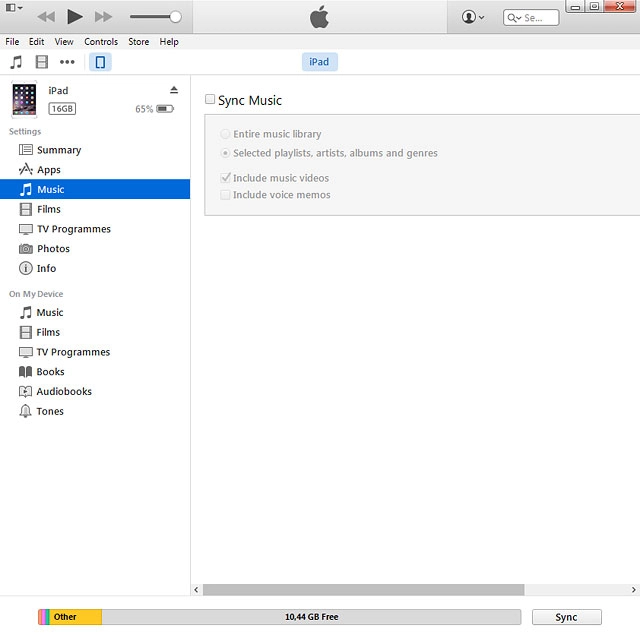
Task: Click the search field
Action: click(x=531, y=18)
